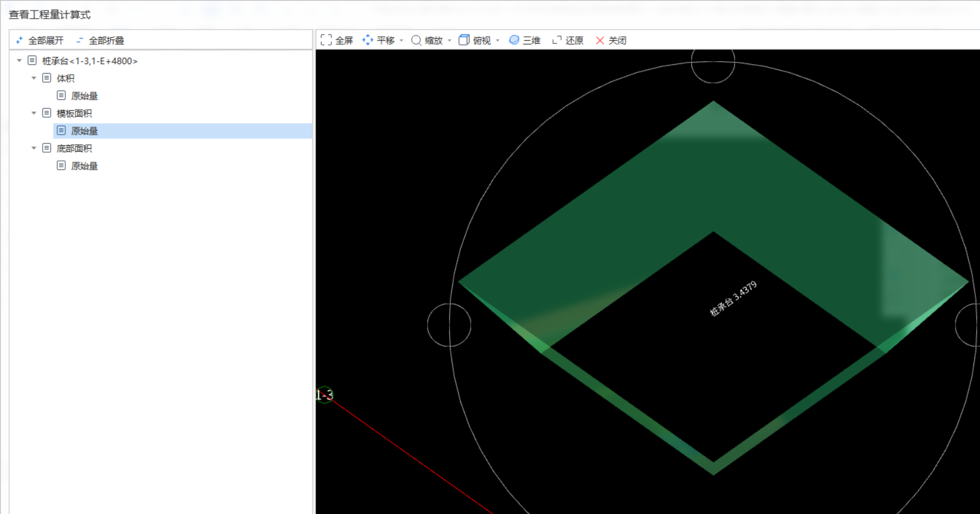
Task: Click the 俯视 top view cube icon
Action: tap(464, 40)
